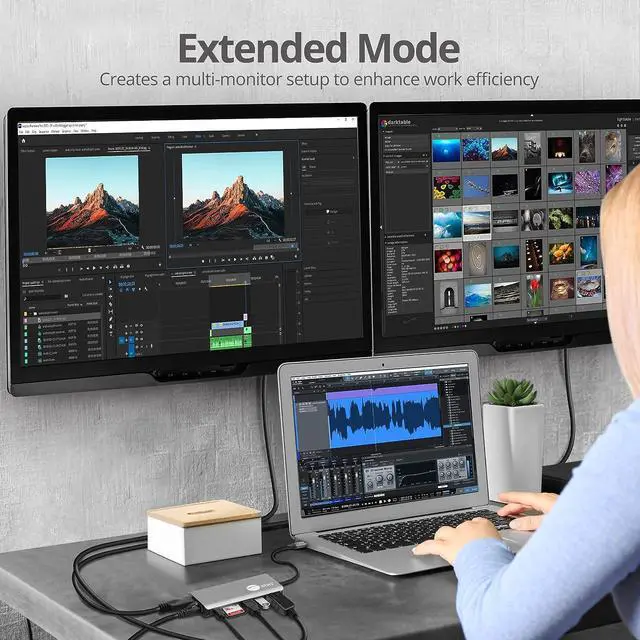Click the darktable logo icon

[x=384, y=123]
